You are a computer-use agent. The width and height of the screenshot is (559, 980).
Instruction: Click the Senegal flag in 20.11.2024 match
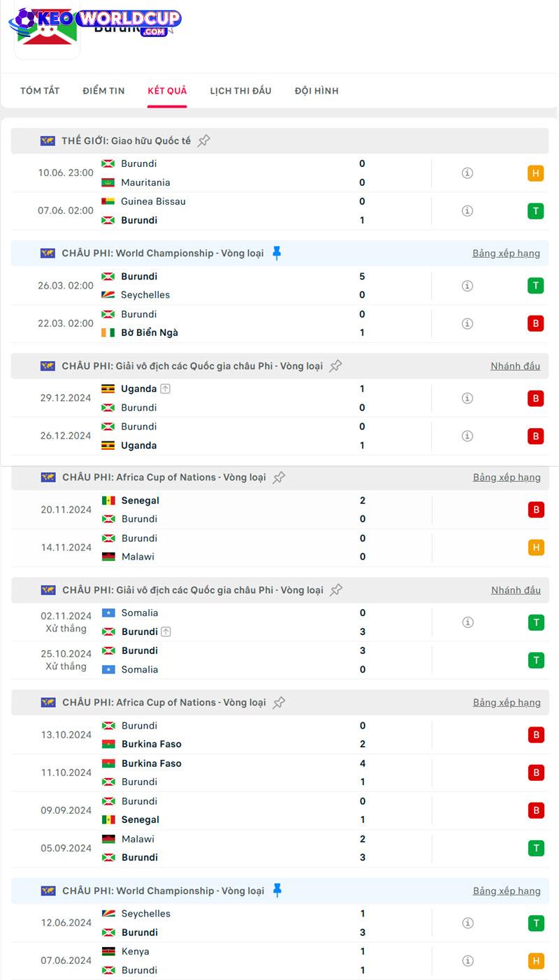tap(108, 500)
